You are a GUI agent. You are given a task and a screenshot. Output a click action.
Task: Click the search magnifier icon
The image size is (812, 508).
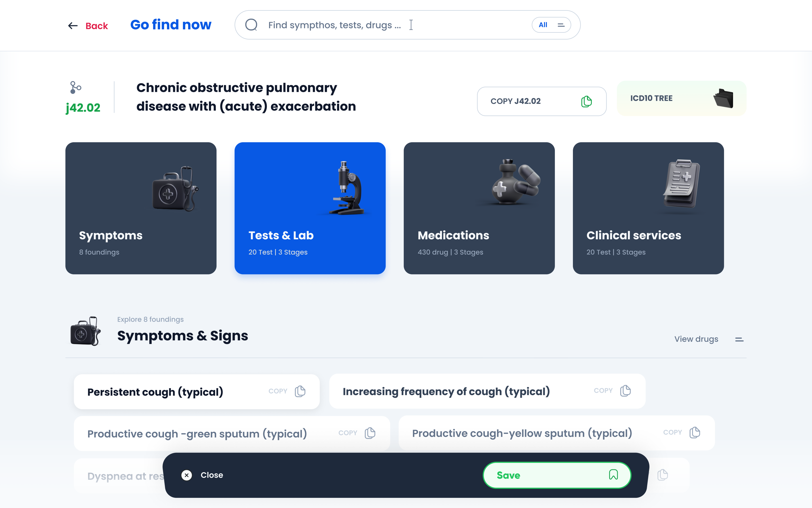coord(251,25)
